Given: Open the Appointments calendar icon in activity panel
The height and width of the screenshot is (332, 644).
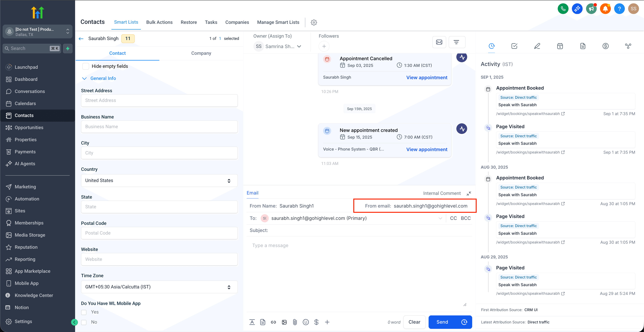Looking at the screenshot, I should [560, 46].
